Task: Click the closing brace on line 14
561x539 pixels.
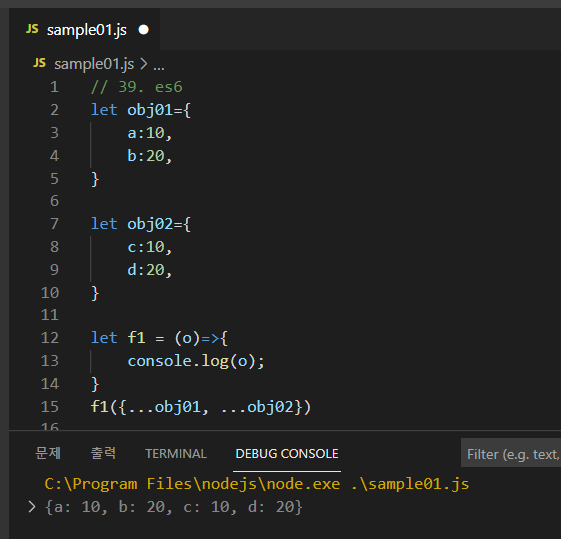Action: coord(95,384)
